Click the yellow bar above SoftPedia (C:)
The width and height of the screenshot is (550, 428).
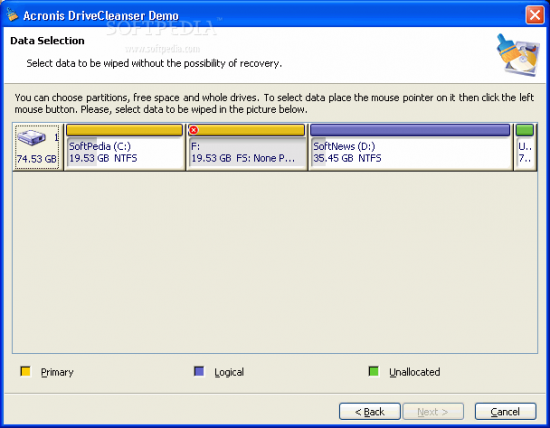click(x=125, y=130)
